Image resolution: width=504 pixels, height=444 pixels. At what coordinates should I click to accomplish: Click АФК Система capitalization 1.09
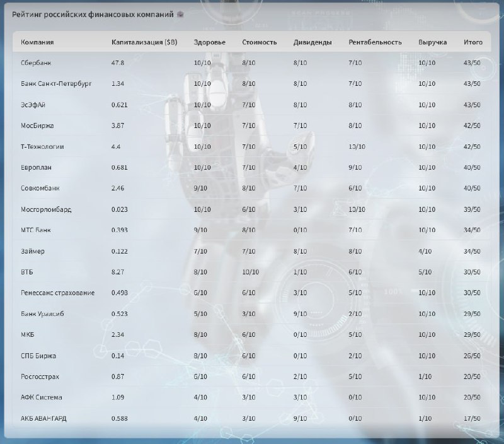click(x=118, y=397)
